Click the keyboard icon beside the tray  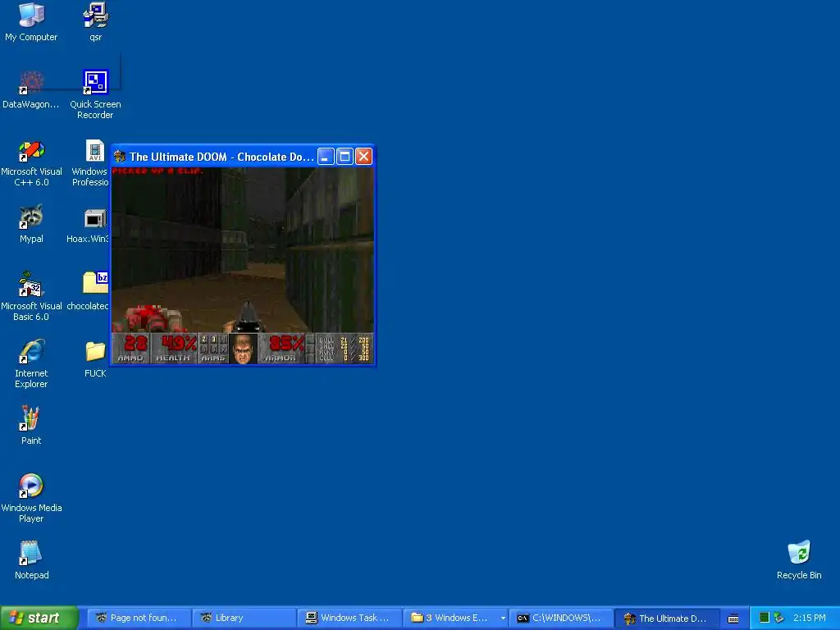click(733, 619)
